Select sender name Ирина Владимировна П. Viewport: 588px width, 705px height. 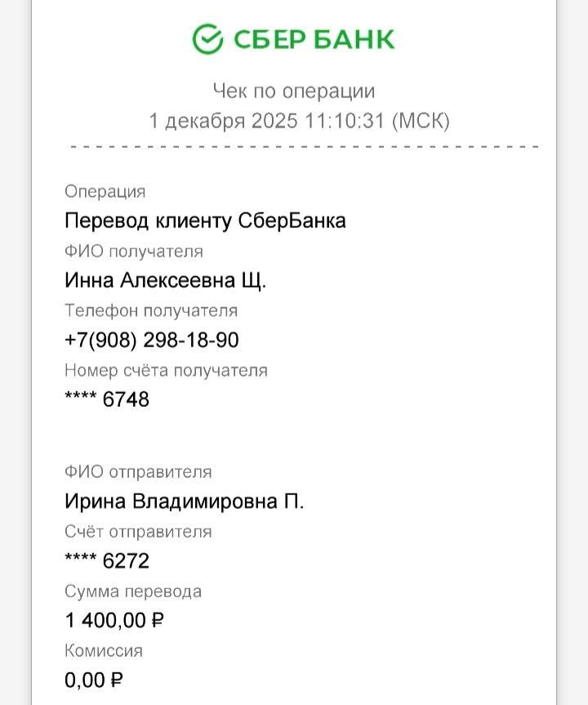185,501
